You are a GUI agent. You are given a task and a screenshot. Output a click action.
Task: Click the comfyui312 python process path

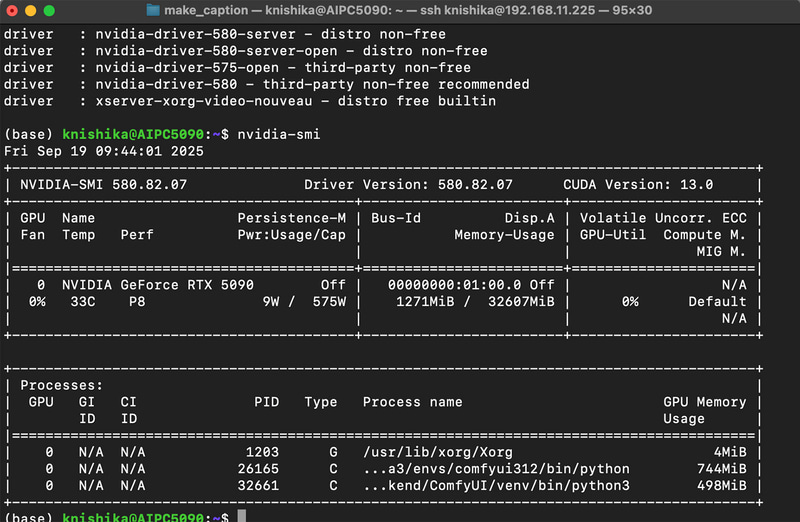click(x=496, y=469)
